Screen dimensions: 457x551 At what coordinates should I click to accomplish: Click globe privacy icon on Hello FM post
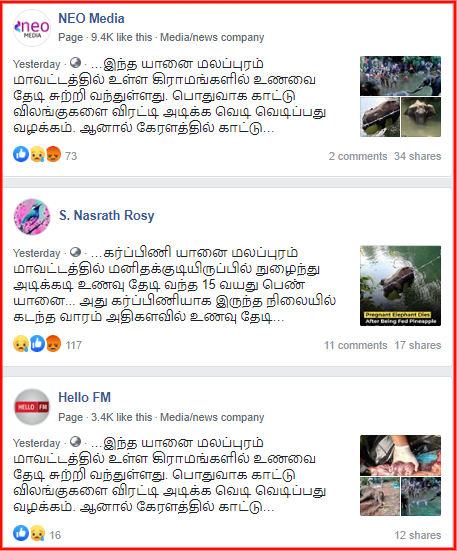[75, 441]
